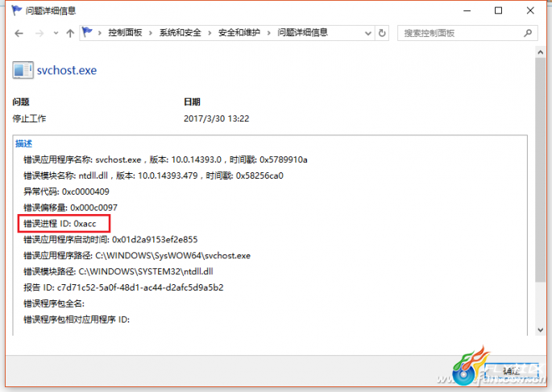Go forward with the right arrow
This screenshot has height=392, width=552.
[x=39, y=33]
